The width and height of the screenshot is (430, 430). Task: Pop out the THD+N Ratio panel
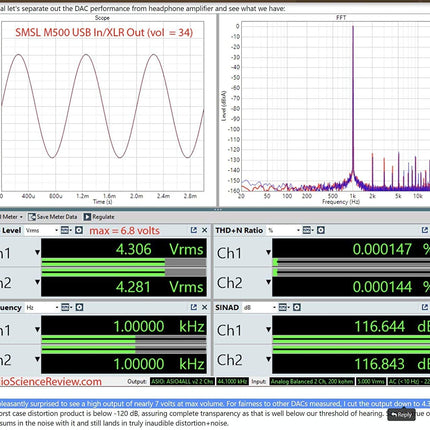(x=425, y=230)
